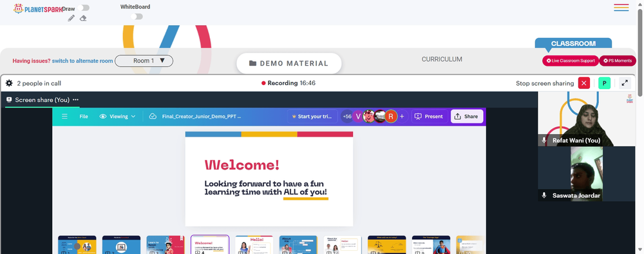Viewport: 644px width, 254px height.
Task: Show the +56 additional collaborators
Action: coord(346,116)
